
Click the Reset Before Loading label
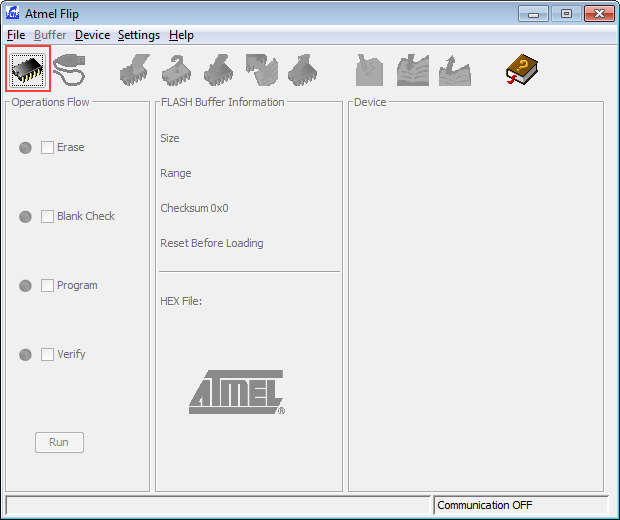click(212, 243)
